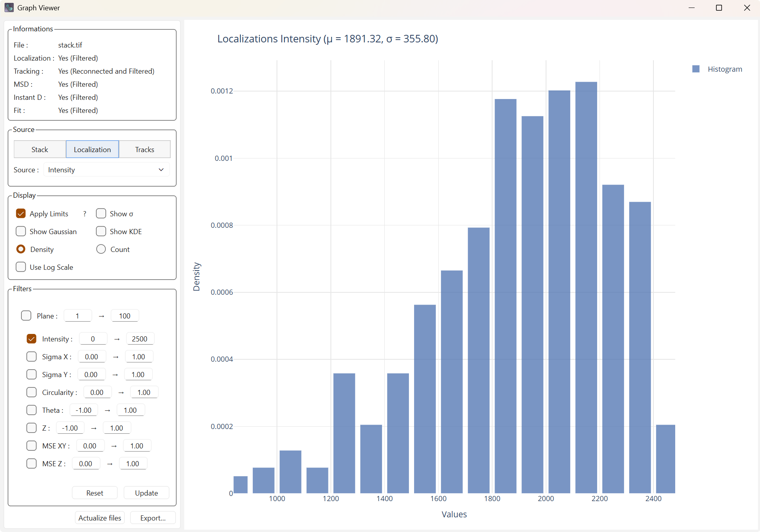The width and height of the screenshot is (760, 532).
Task: Tick the Circularity filter checkbox
Action: click(x=32, y=392)
